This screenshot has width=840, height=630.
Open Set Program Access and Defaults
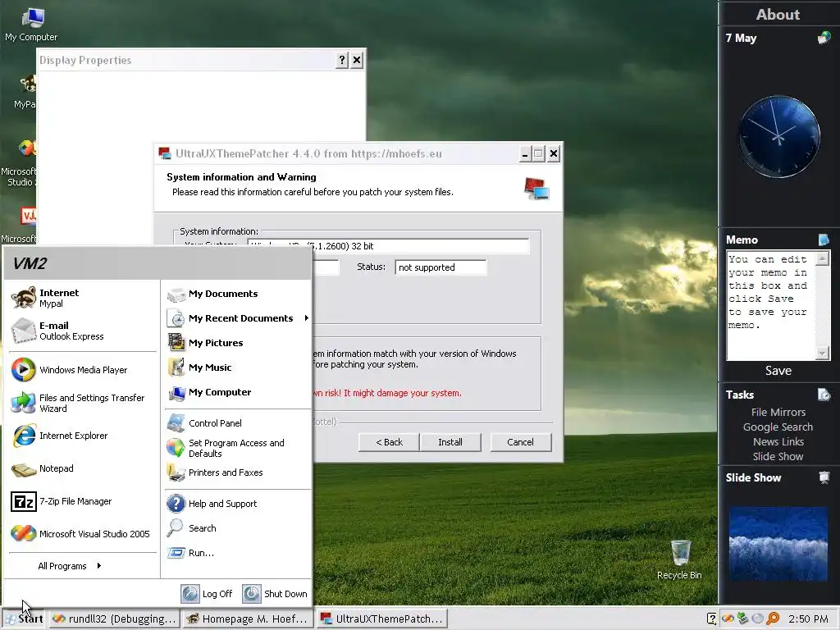point(238,448)
